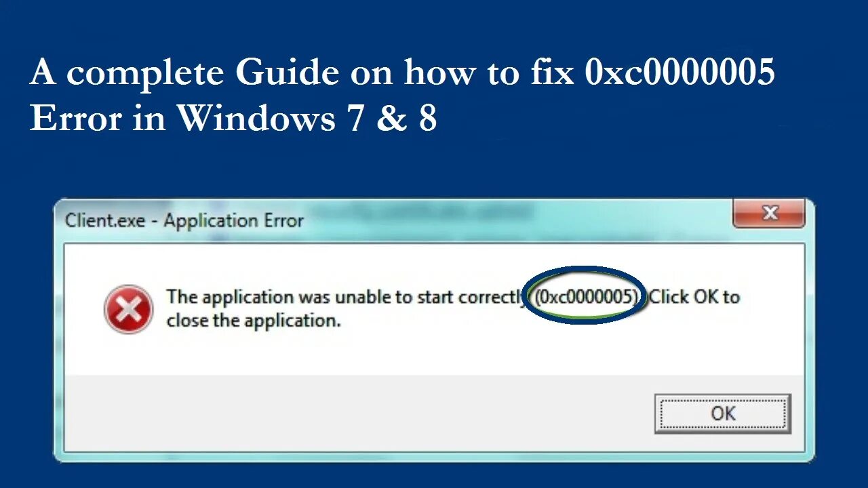Image resolution: width=868 pixels, height=488 pixels.
Task: Click the word "Guide" in the heading
Action: point(287,73)
